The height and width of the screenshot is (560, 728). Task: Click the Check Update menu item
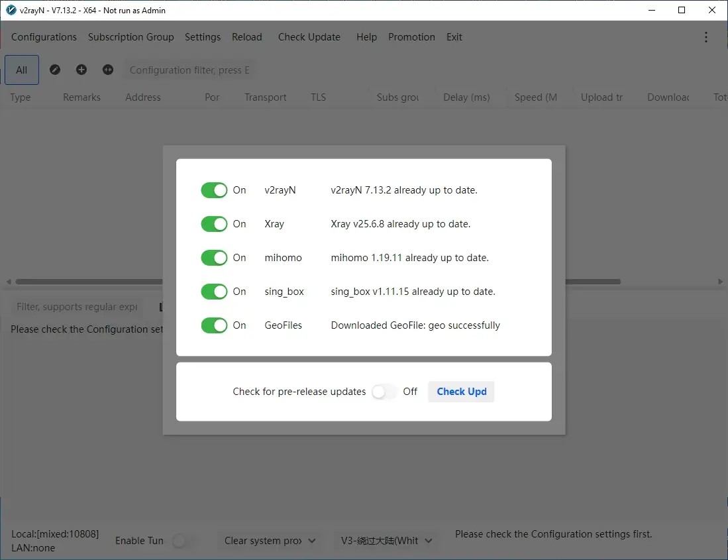[309, 37]
